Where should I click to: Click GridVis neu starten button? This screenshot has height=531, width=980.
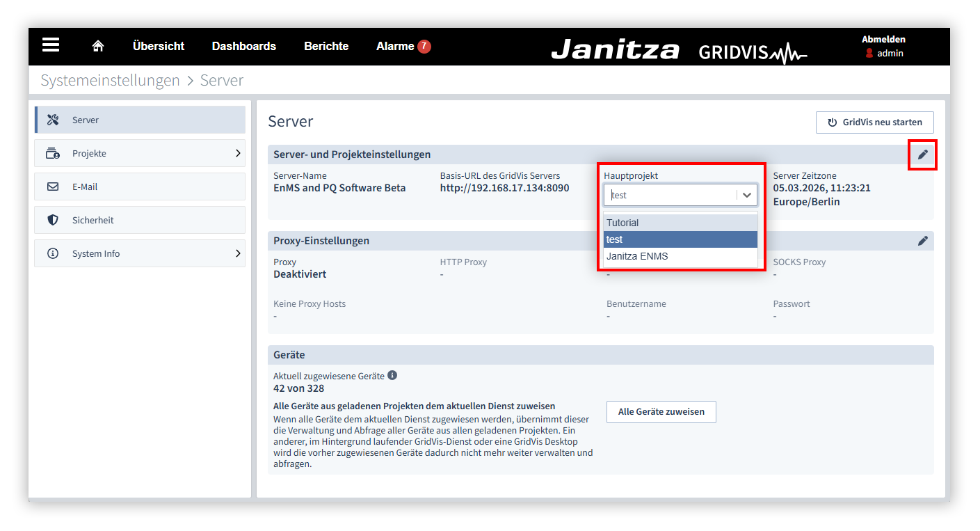click(x=875, y=122)
